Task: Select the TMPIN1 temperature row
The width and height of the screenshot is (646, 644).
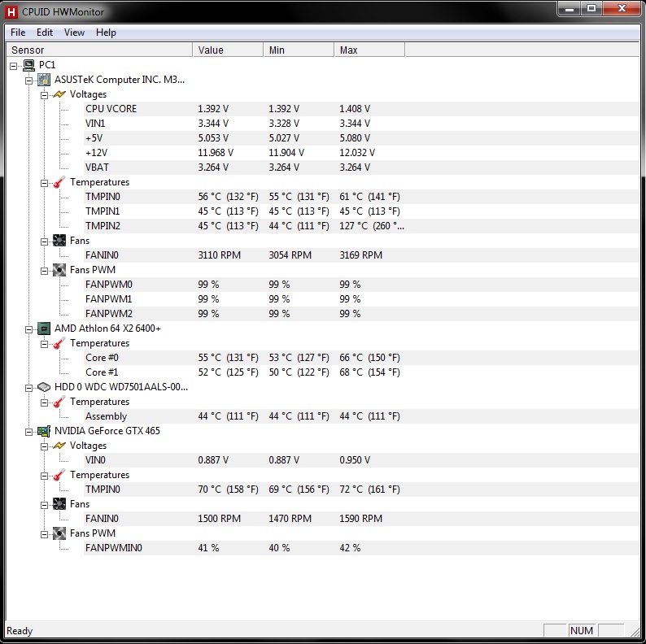Action: [361, 211]
